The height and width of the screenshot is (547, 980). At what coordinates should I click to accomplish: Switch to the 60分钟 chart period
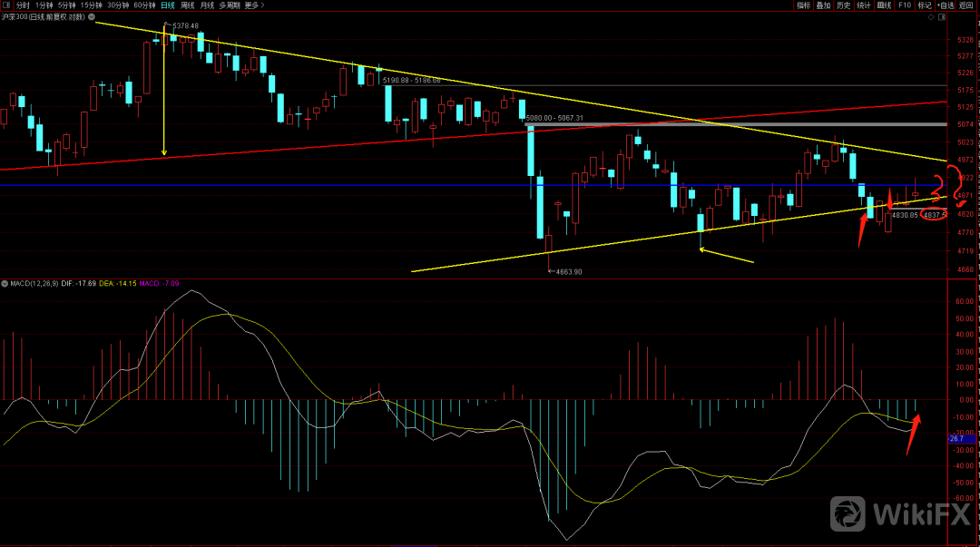143,5
